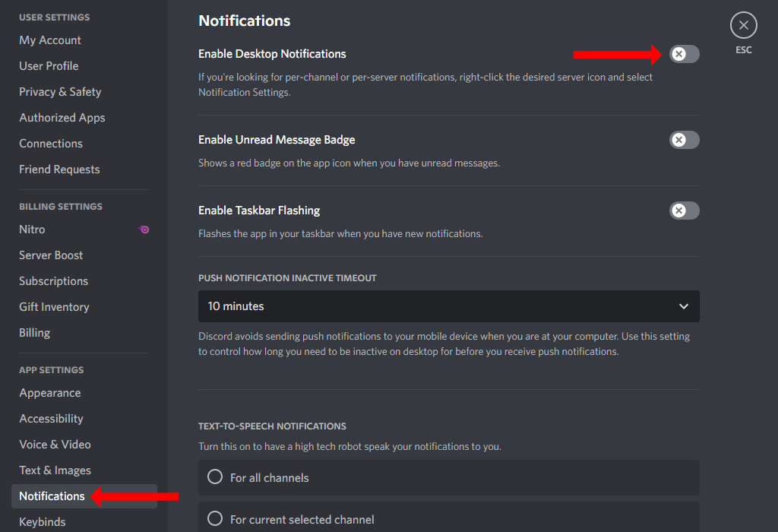Switch to Appearance settings
Screen dimensions: 778x532
click(50, 392)
